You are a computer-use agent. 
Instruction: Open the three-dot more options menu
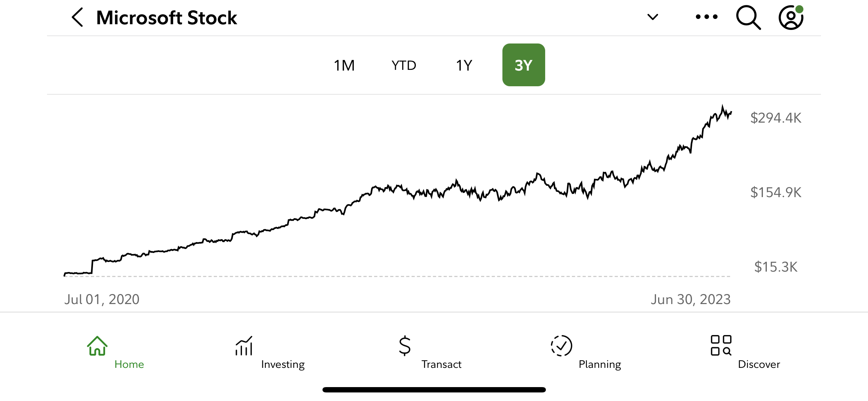pos(707,17)
